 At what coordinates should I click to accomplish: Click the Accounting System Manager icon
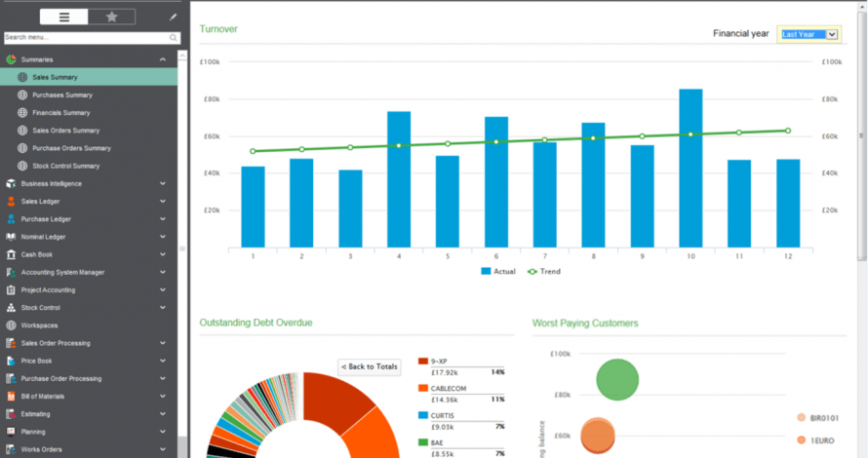(11, 272)
